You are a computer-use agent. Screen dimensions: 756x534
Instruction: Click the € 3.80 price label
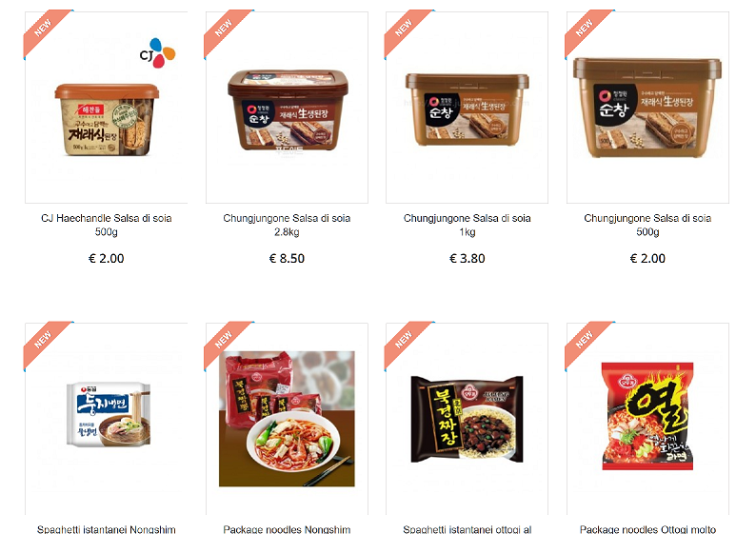coord(468,259)
